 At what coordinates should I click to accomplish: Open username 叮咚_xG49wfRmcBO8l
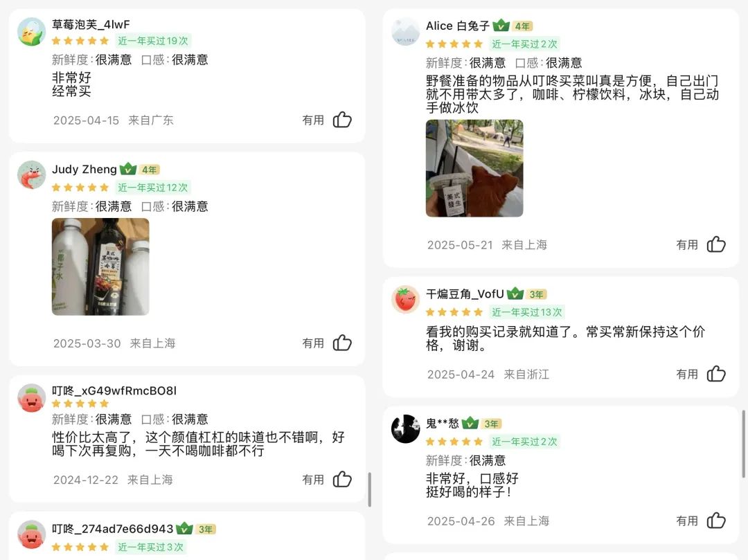click(114, 391)
